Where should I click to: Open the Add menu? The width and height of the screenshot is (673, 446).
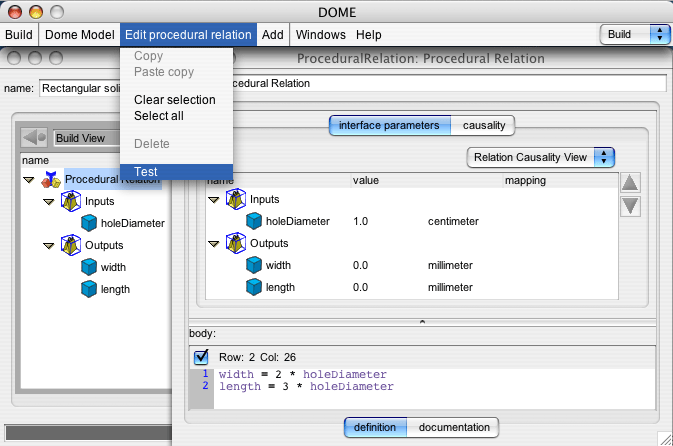273,34
